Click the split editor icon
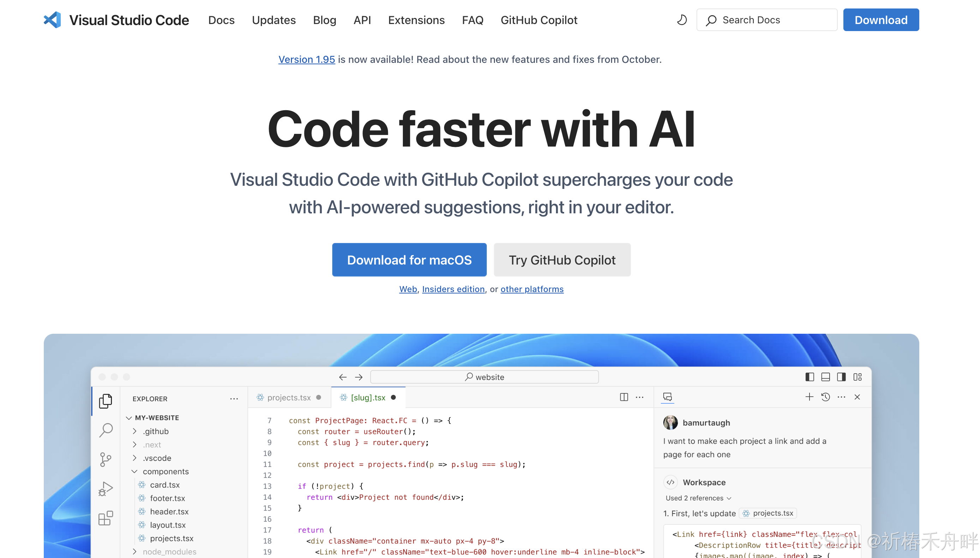980x558 pixels. (623, 397)
